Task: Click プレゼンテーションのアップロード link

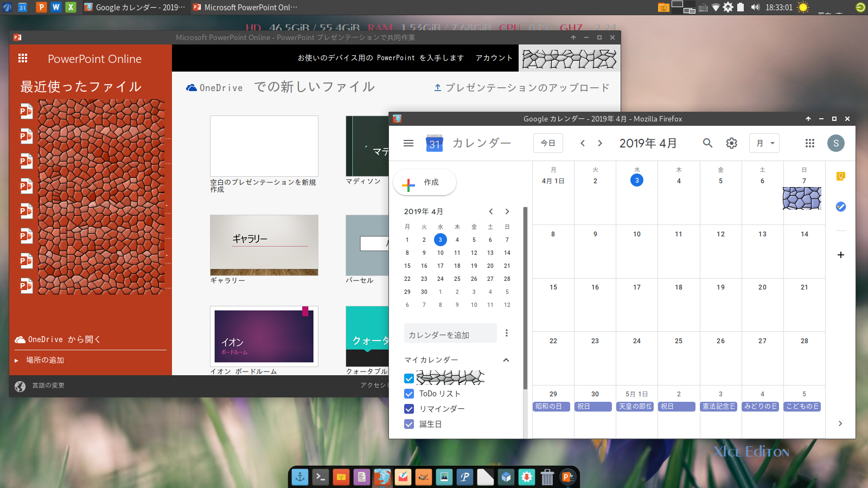Action: (x=522, y=87)
